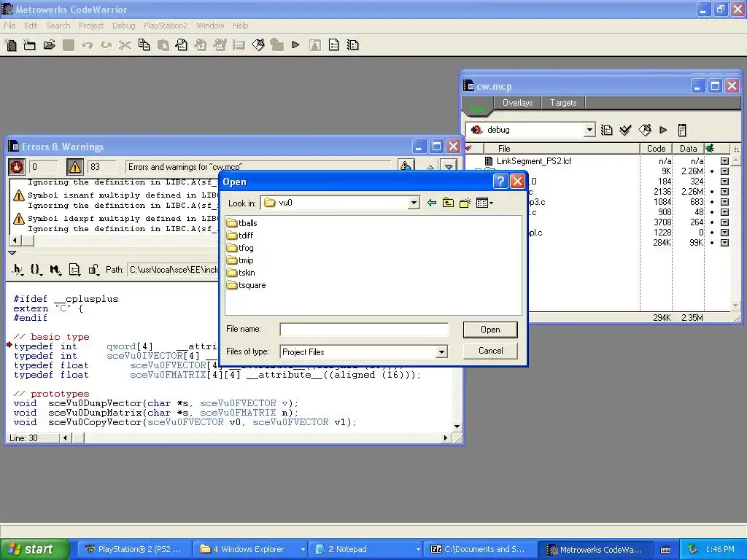Toggle the warnings triangle filter button
The width and height of the screenshot is (747, 560).
[x=75, y=167]
